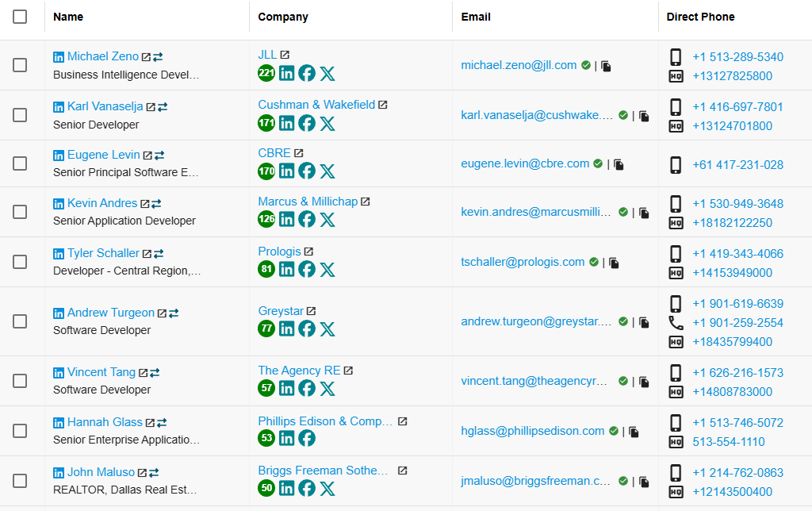Select Hannah Glass row checkbox
Viewport: 812px width, 511px height.
click(20, 431)
